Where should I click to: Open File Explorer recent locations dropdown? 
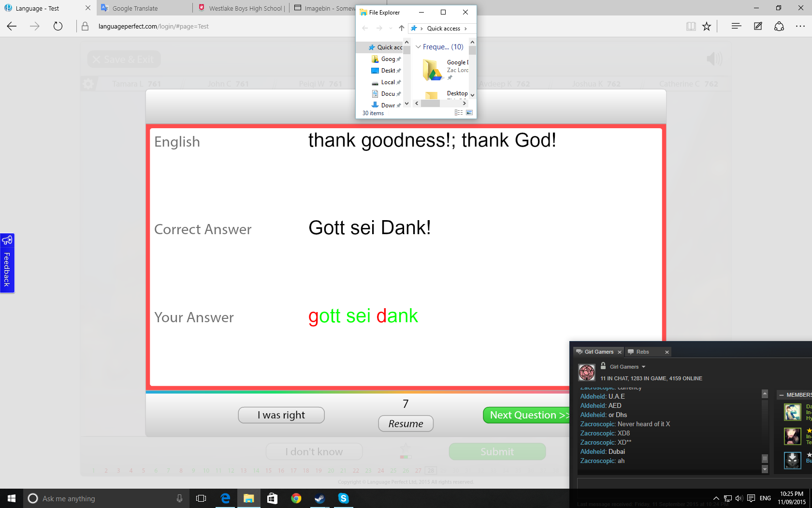point(391,28)
